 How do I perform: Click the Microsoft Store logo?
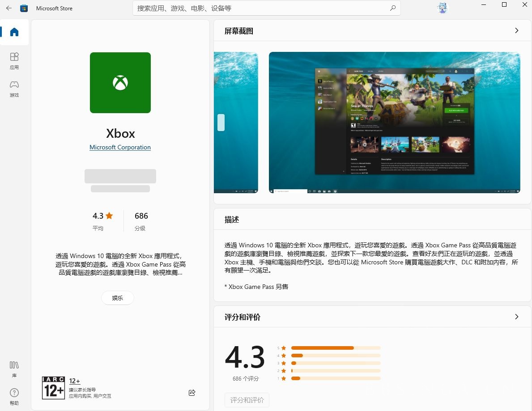pos(24,8)
